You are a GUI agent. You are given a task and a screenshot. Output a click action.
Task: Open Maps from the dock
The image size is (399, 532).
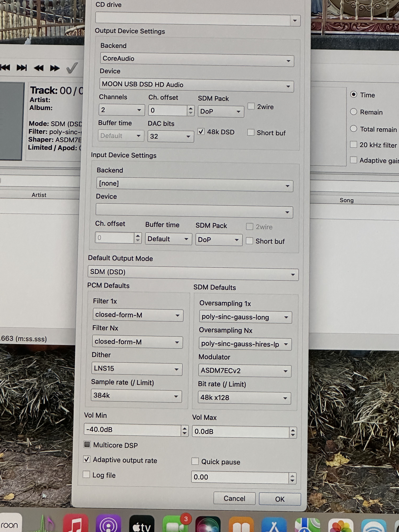coord(307,525)
